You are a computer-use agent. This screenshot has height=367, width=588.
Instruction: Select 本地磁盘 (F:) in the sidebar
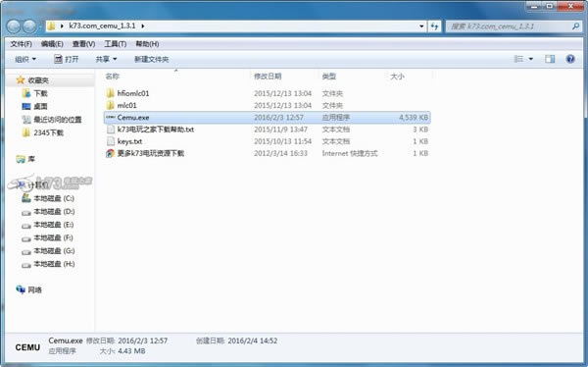[x=53, y=237]
